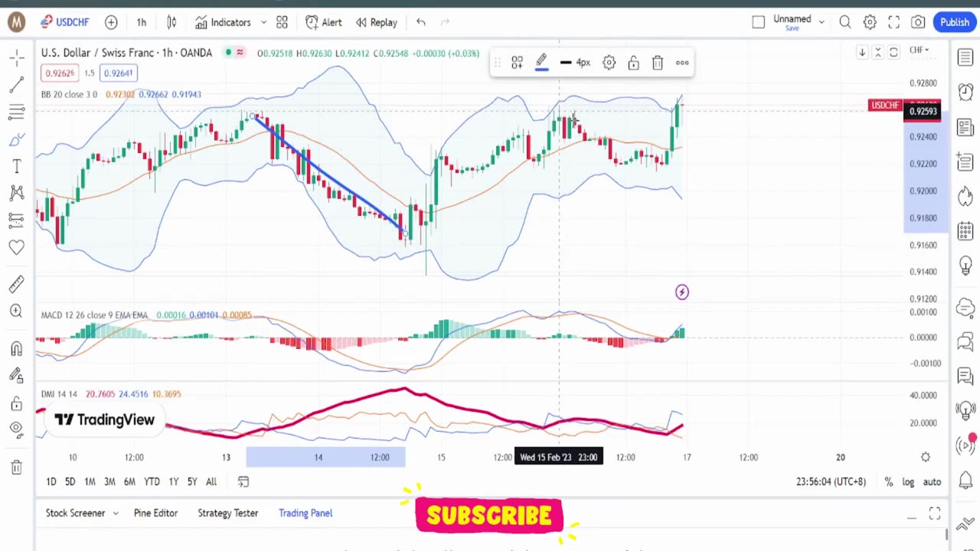Open the Indicators dropdown chevron
This screenshot has height=551, width=980.
263,22
